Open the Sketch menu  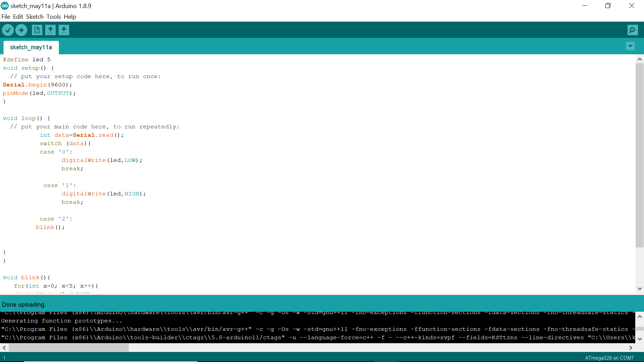point(35,17)
